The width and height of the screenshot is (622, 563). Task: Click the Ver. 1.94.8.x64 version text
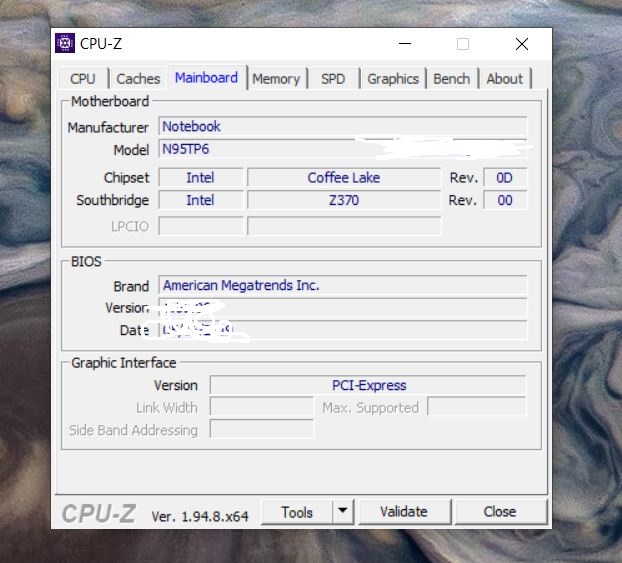pyautogui.click(x=200, y=516)
